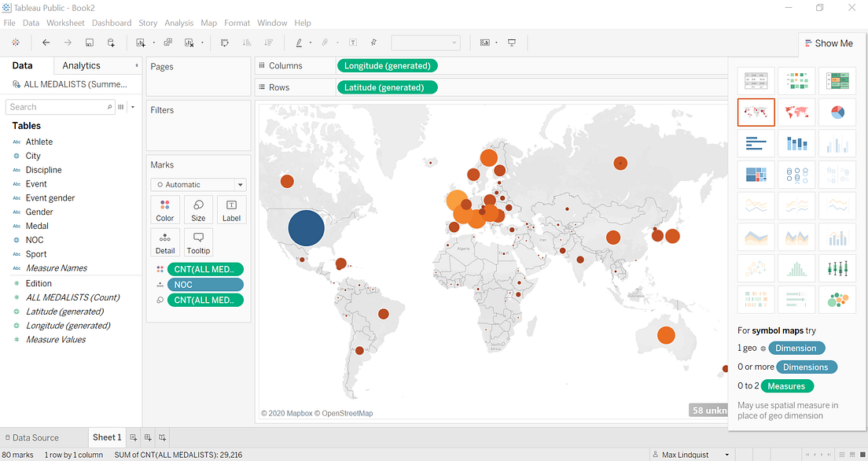
Task: Click the Sort Ascending toolbar icon
Action: click(x=246, y=42)
